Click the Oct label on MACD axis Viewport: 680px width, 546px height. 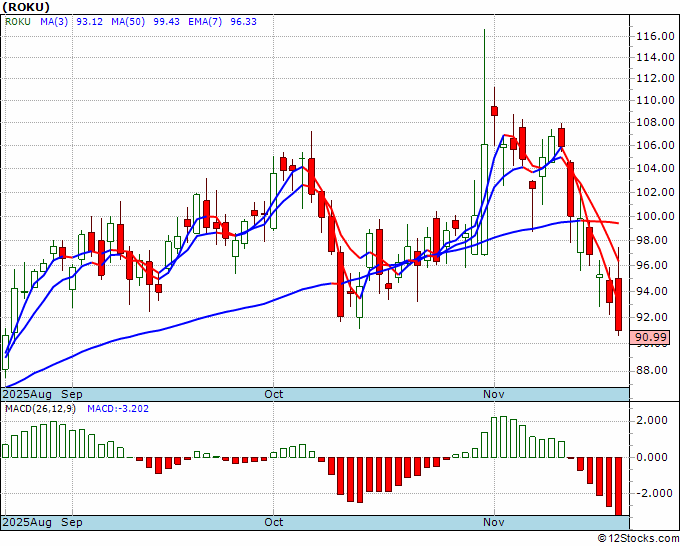(x=274, y=522)
